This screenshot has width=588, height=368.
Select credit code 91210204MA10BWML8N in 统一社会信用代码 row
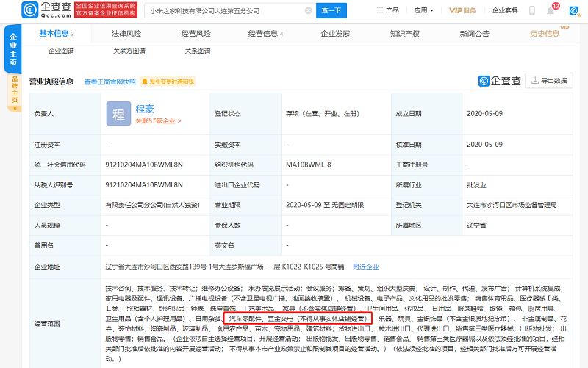coord(144,165)
